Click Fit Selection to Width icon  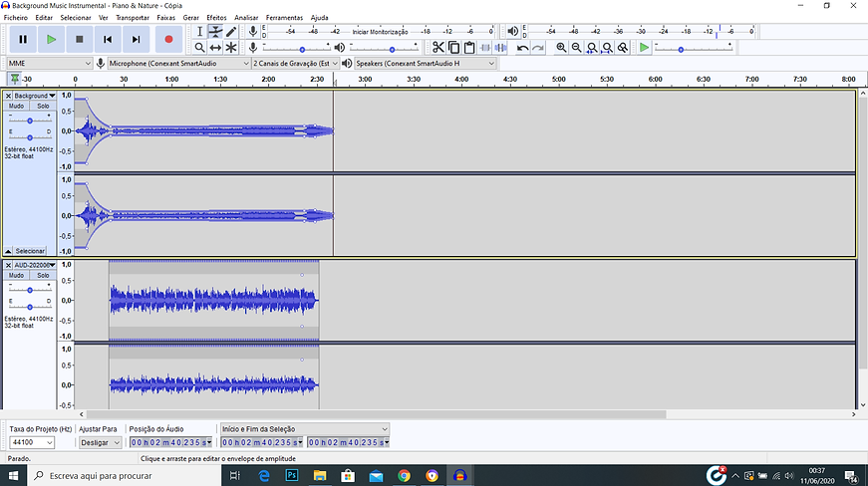pyautogui.click(x=592, y=48)
